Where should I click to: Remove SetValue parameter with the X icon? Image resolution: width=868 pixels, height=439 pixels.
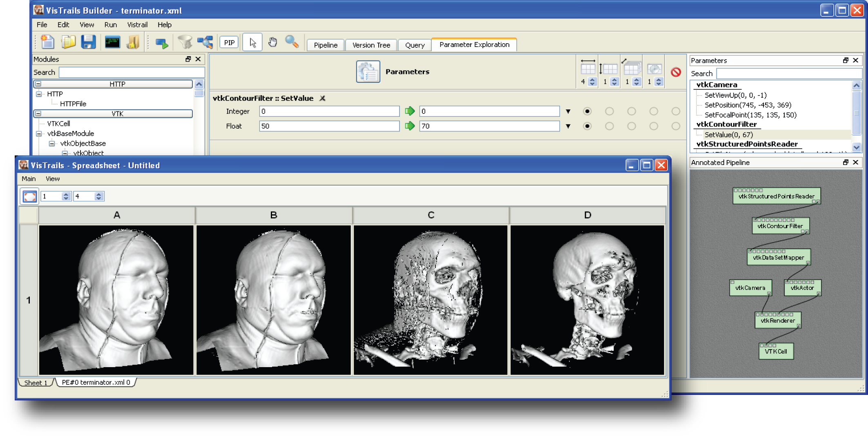coord(322,98)
